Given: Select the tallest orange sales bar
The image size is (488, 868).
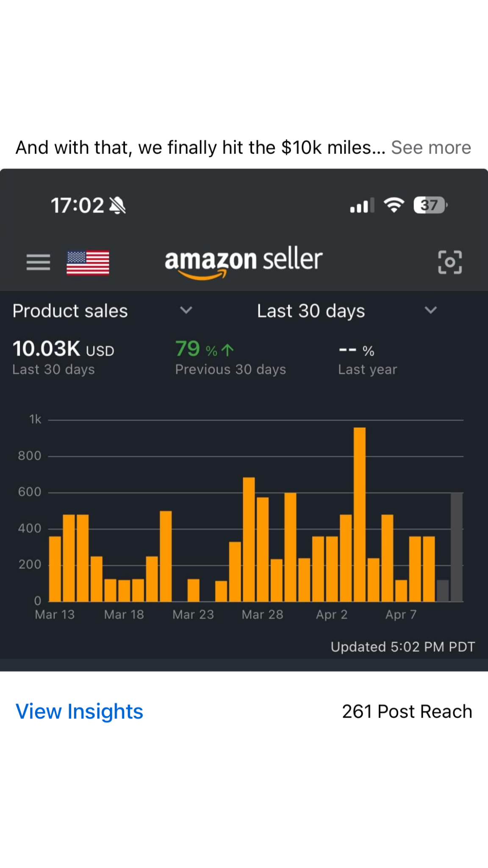Looking at the screenshot, I should pyautogui.click(x=360, y=515).
